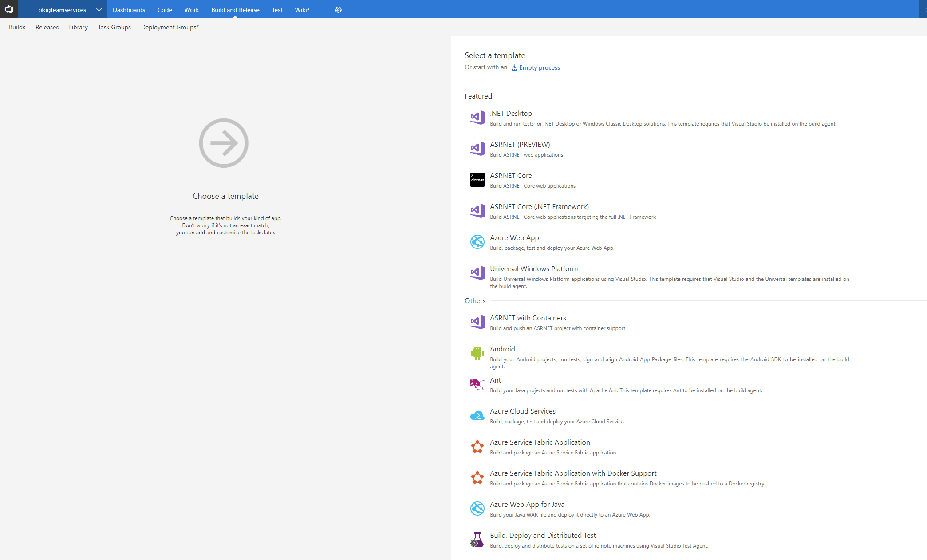Click the Service Fabric with Docker Support icon

(x=477, y=477)
